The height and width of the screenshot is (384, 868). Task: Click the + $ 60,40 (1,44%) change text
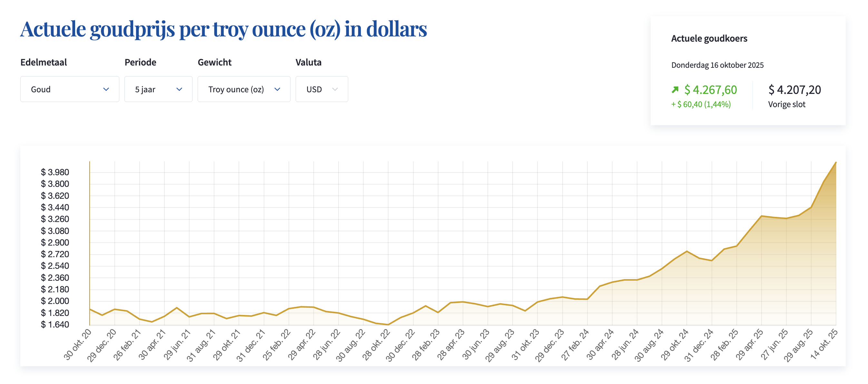tap(701, 105)
